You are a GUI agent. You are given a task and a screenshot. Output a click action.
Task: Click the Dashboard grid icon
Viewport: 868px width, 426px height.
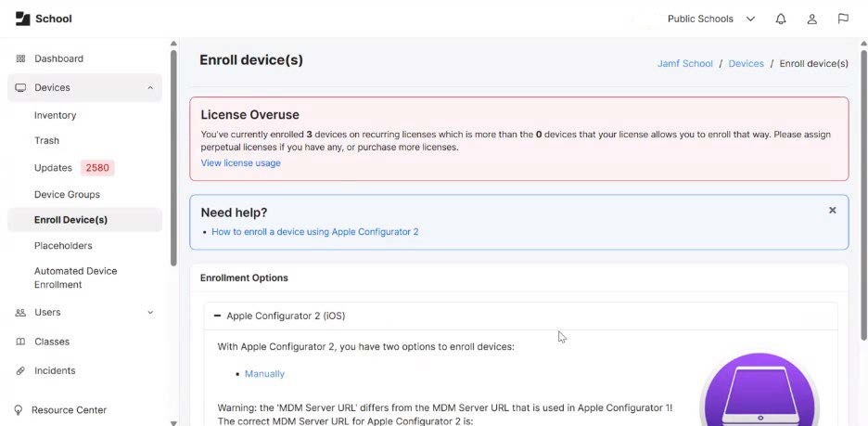(20, 58)
